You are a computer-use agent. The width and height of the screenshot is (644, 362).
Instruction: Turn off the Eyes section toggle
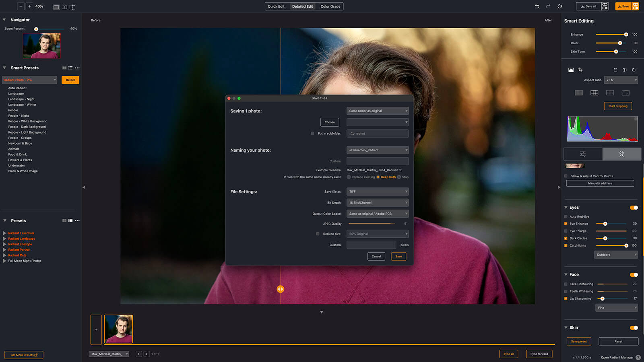click(x=634, y=208)
